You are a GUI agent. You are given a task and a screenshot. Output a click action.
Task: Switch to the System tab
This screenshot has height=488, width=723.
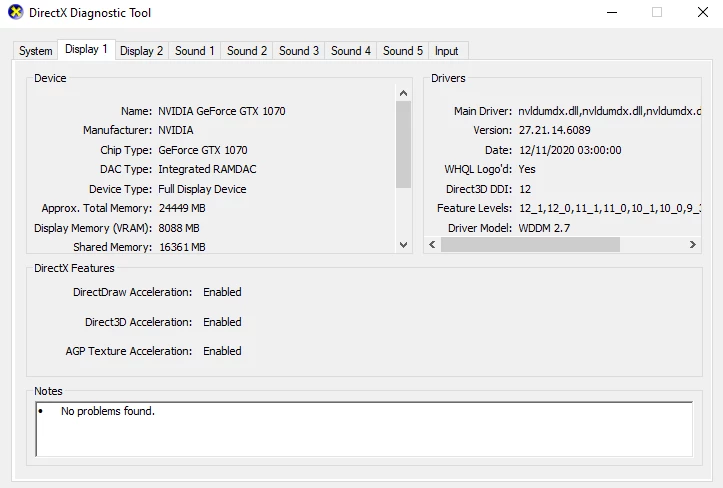(x=36, y=51)
